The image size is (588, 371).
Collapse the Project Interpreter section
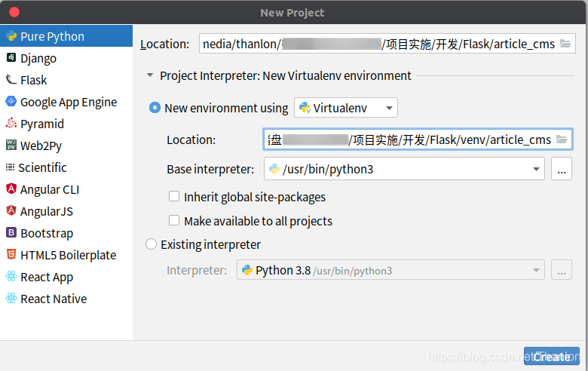(150, 75)
